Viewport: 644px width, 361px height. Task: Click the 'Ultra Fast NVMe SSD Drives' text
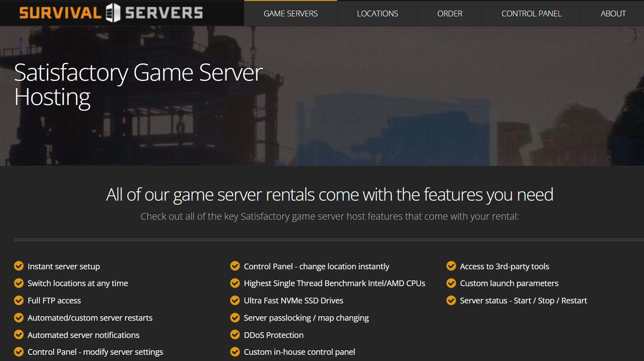(x=294, y=301)
